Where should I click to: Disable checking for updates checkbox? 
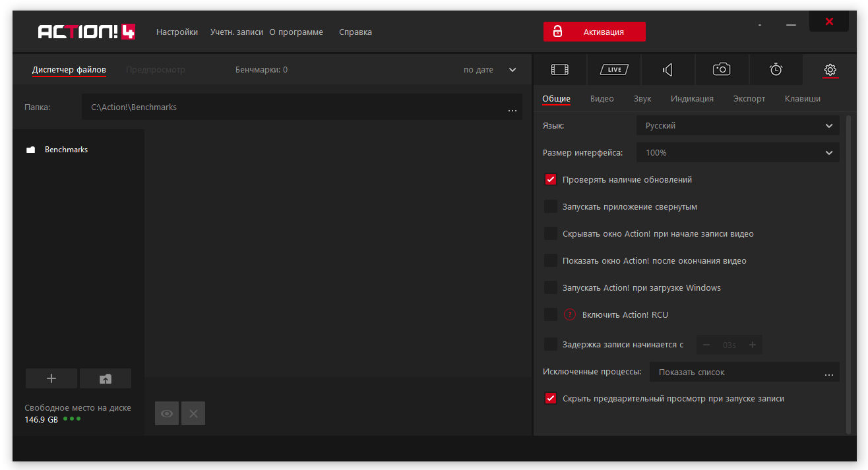pyautogui.click(x=551, y=179)
